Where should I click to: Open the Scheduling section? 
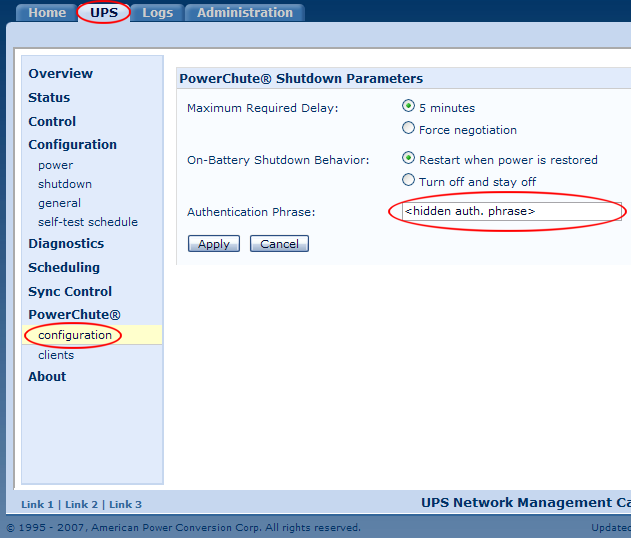coord(64,268)
